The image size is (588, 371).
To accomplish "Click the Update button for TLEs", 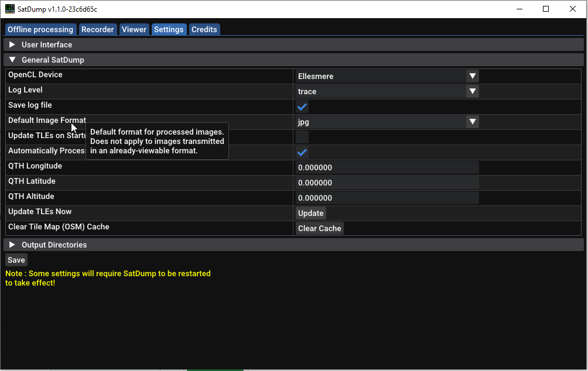I will point(310,213).
